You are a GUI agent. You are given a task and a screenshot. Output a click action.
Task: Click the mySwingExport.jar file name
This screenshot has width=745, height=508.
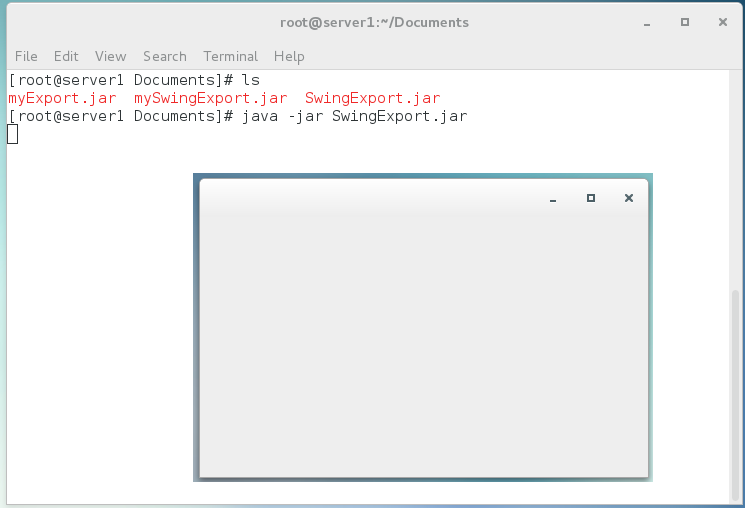click(210, 98)
